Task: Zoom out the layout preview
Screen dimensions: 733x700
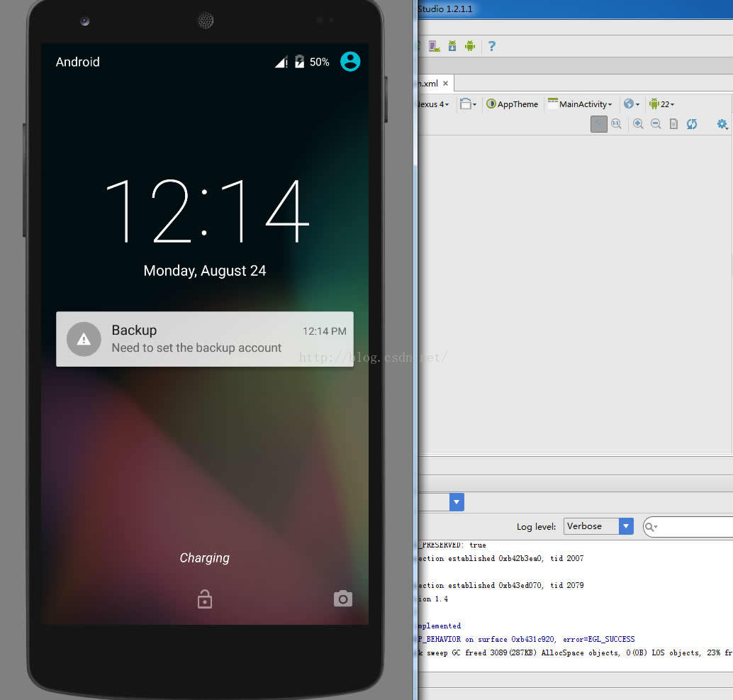Action: point(656,124)
